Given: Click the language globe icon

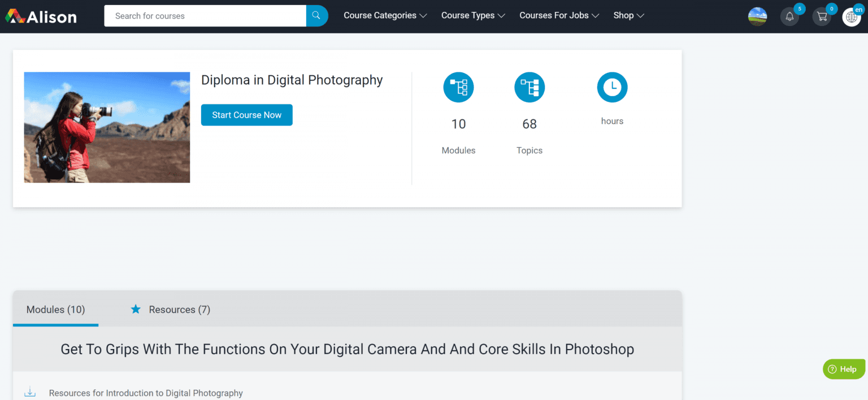Looking at the screenshot, I should (852, 17).
